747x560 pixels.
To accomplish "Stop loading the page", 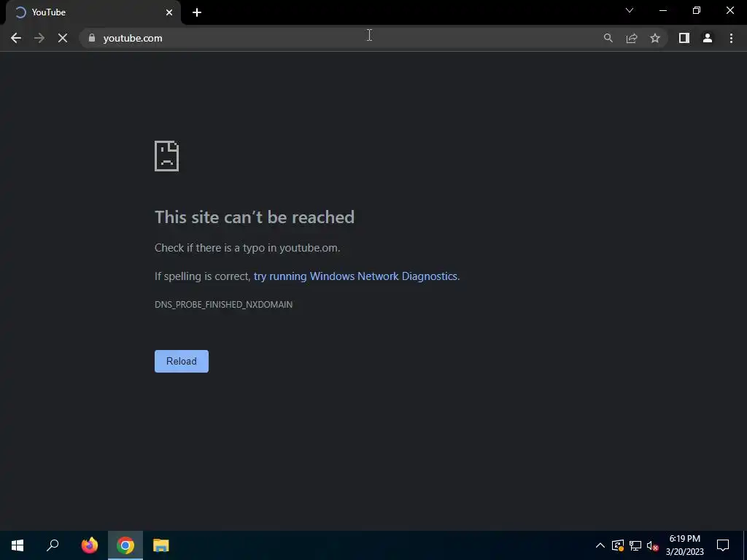I will pyautogui.click(x=63, y=38).
